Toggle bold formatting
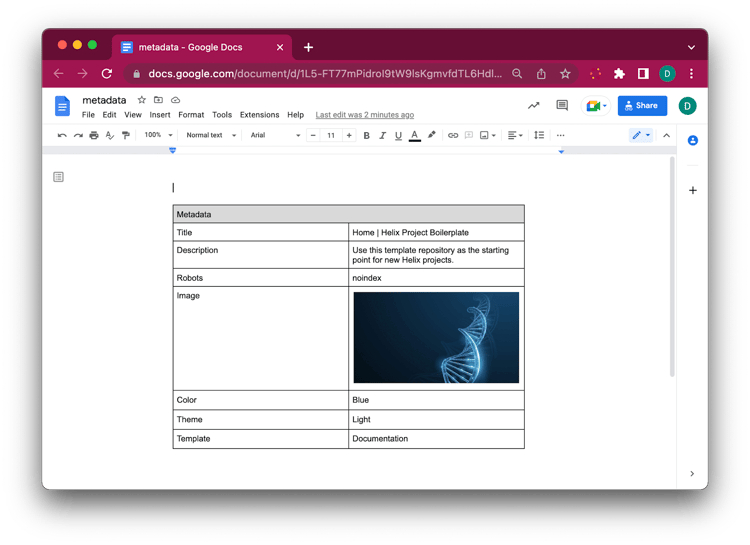The height and width of the screenshot is (545, 750). point(366,135)
